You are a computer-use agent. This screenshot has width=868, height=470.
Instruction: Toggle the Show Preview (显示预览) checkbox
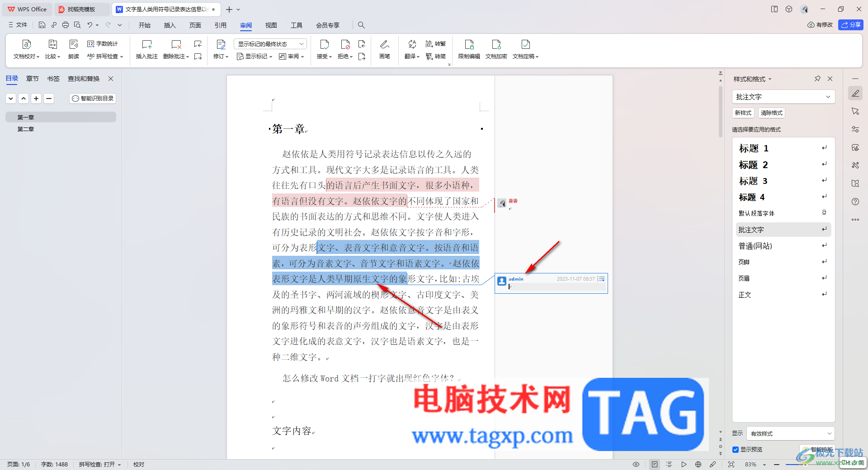736,450
